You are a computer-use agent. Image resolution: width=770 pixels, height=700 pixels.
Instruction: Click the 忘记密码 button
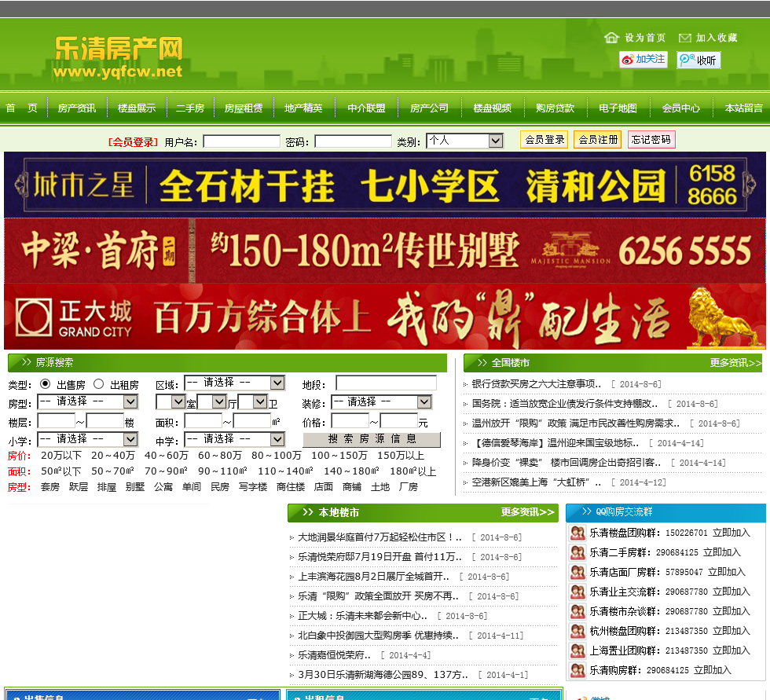coord(651,140)
